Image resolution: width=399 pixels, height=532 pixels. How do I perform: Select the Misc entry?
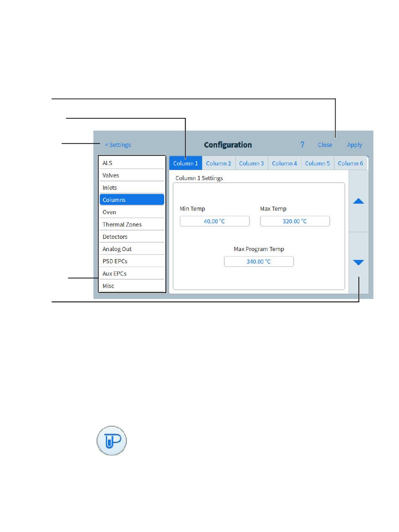tap(132, 286)
